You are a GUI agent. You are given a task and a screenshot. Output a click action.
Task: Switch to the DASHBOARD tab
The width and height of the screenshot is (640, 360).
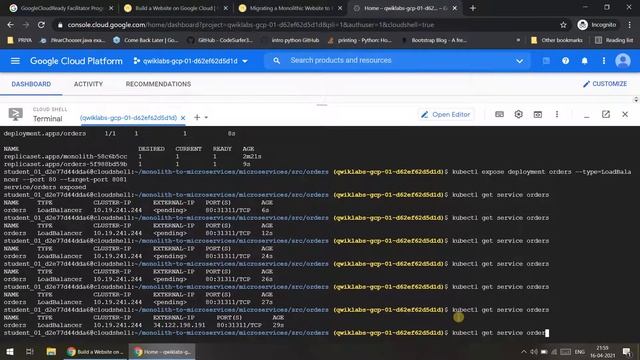[31, 84]
